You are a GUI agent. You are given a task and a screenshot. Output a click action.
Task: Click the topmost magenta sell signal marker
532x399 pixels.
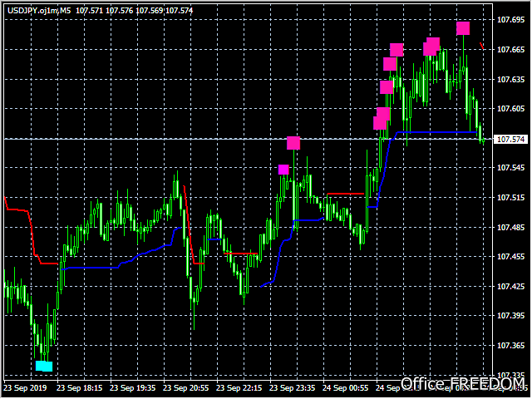click(x=463, y=28)
